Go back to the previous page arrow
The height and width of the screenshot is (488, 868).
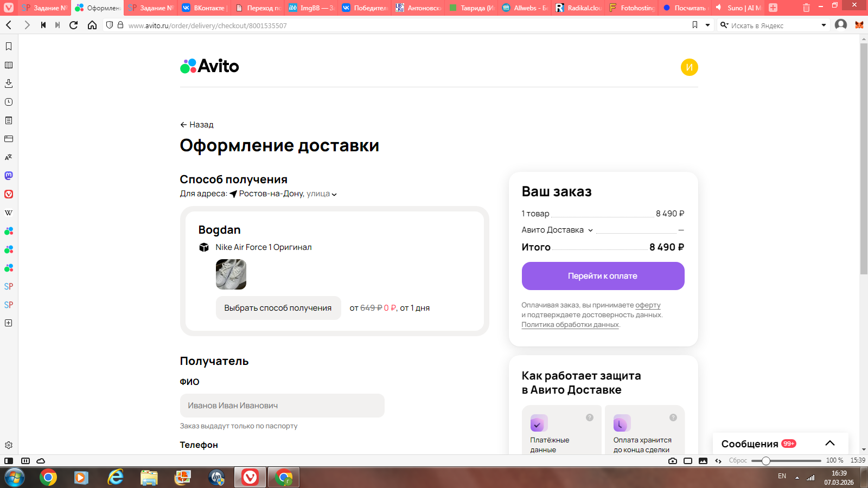point(9,25)
